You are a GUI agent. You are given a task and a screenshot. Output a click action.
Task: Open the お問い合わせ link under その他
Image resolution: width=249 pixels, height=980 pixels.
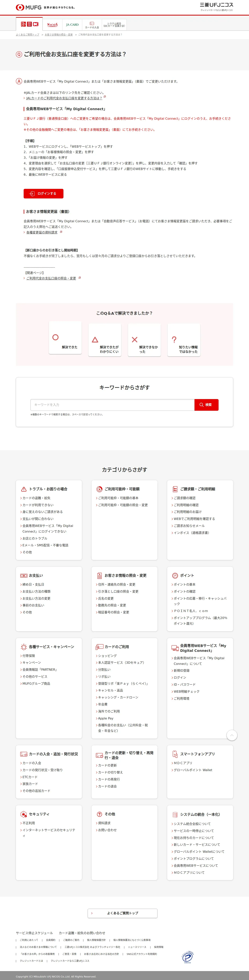pyautogui.click(x=107, y=830)
